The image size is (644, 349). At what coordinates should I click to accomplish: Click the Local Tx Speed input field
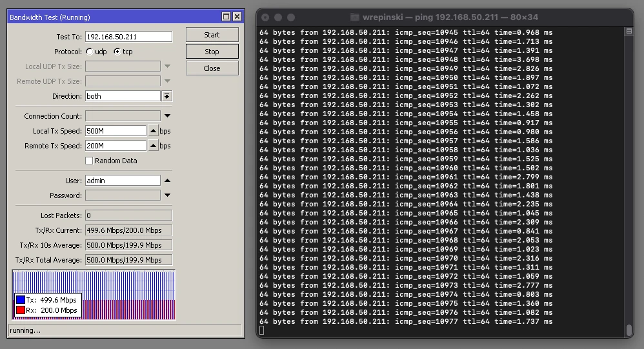(116, 131)
